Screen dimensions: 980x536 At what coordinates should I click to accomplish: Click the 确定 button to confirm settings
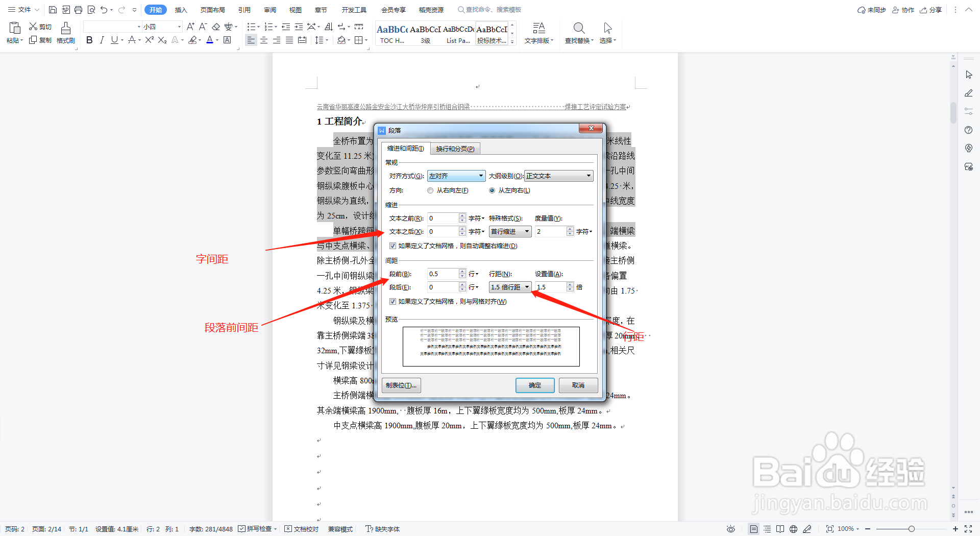tap(534, 385)
